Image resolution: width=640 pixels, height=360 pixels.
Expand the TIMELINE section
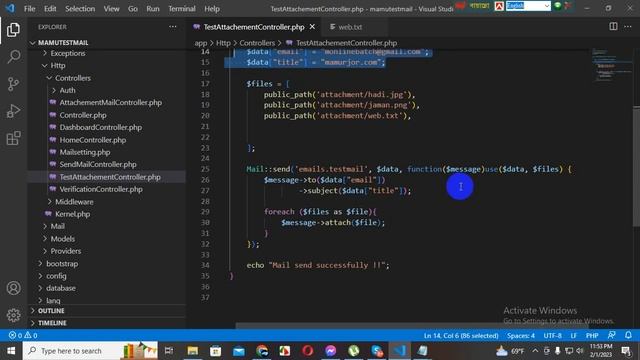[52, 323]
